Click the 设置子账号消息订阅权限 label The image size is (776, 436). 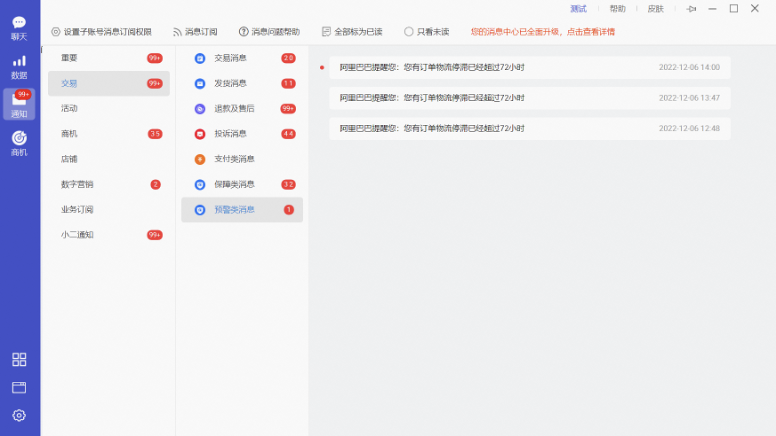coord(107,32)
